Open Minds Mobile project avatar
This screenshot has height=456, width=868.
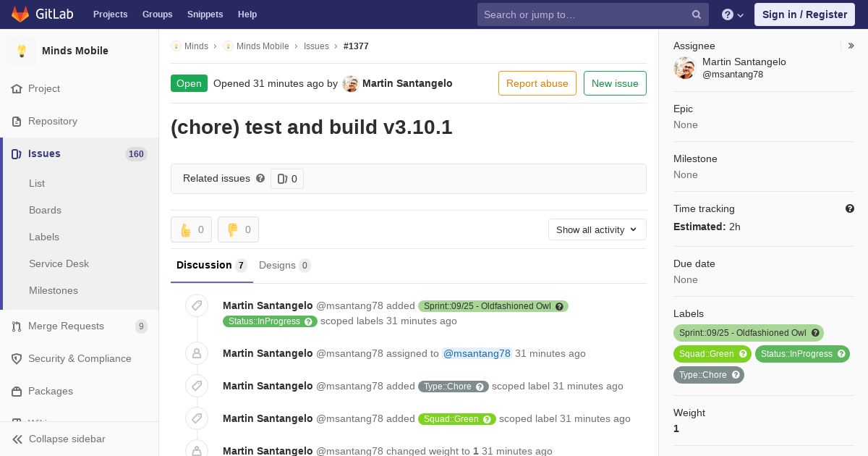pos(22,51)
